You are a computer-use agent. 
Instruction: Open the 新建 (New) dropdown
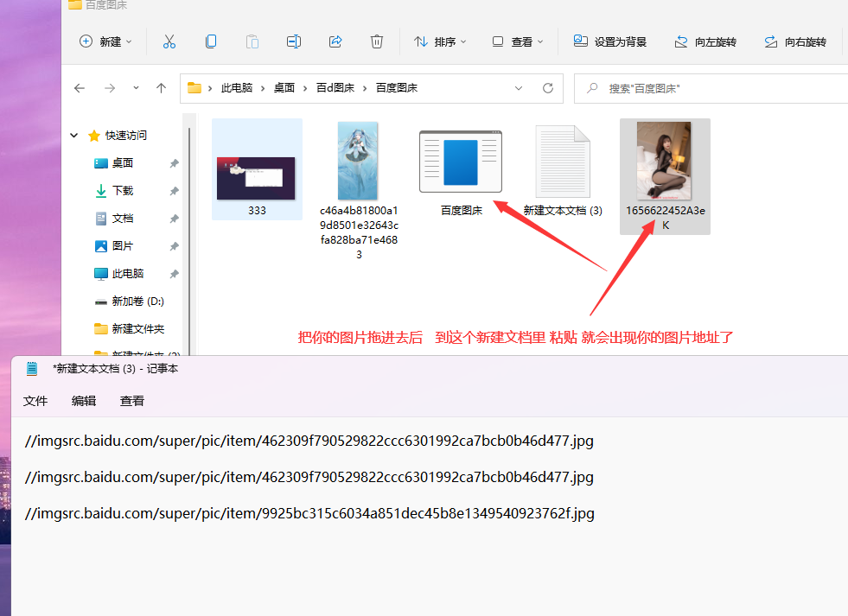coord(105,41)
